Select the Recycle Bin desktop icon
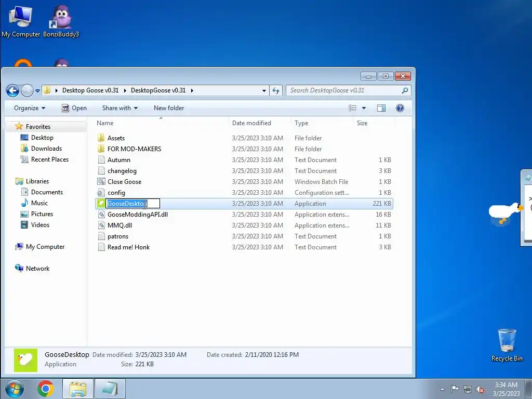The image size is (532, 399). coord(507,345)
